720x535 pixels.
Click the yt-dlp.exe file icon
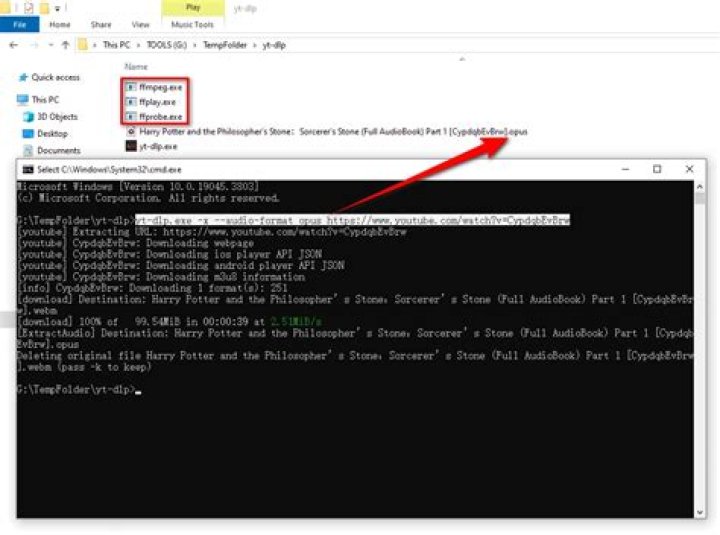point(131,146)
